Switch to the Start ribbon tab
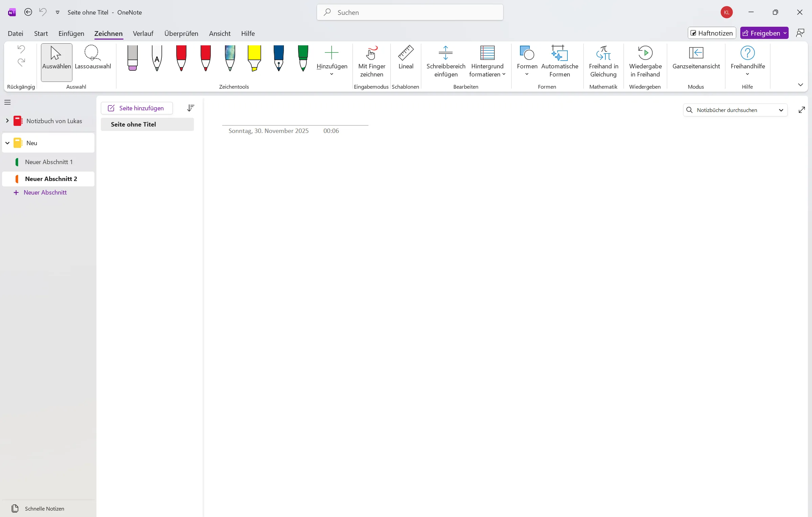This screenshot has height=517, width=812. coord(41,33)
